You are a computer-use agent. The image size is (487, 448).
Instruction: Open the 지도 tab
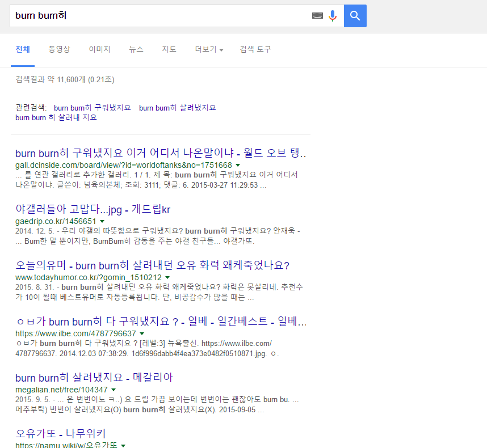[x=169, y=49]
